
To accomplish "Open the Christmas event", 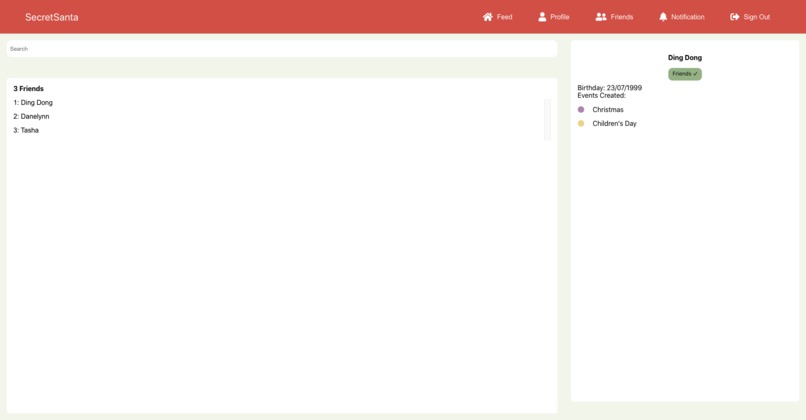I will [608, 109].
